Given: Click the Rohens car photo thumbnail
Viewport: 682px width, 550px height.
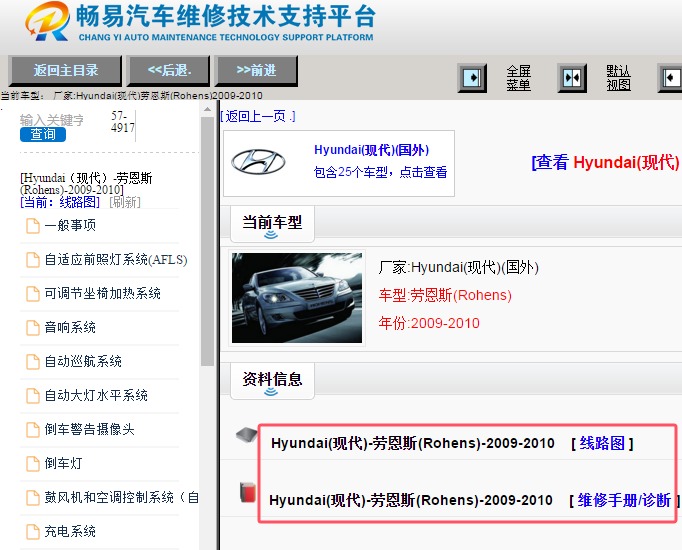Looking at the screenshot, I should pyautogui.click(x=297, y=298).
